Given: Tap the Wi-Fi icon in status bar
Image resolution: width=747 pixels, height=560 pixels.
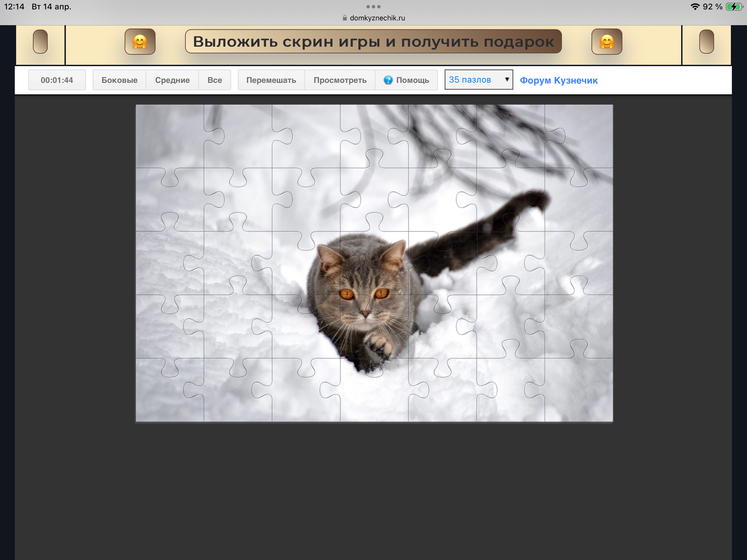Looking at the screenshot, I should coord(695,6).
